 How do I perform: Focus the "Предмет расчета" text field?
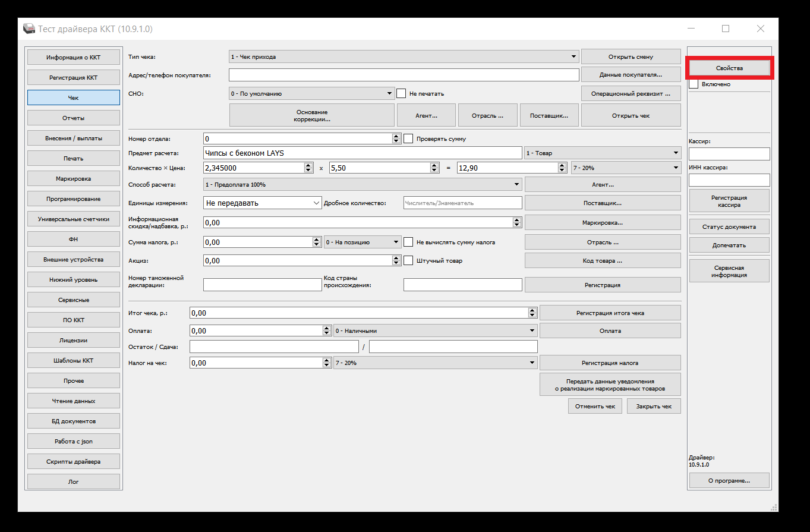click(363, 153)
